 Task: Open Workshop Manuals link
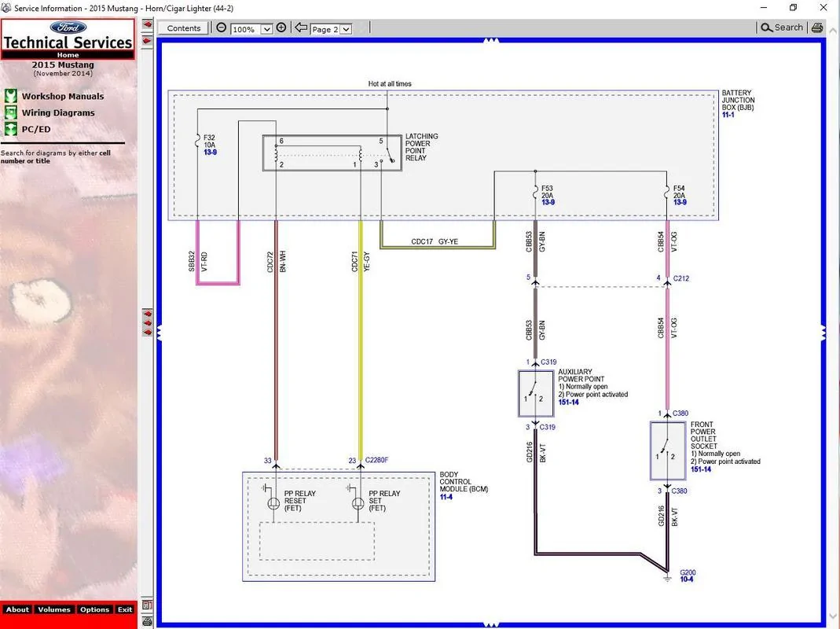point(63,97)
